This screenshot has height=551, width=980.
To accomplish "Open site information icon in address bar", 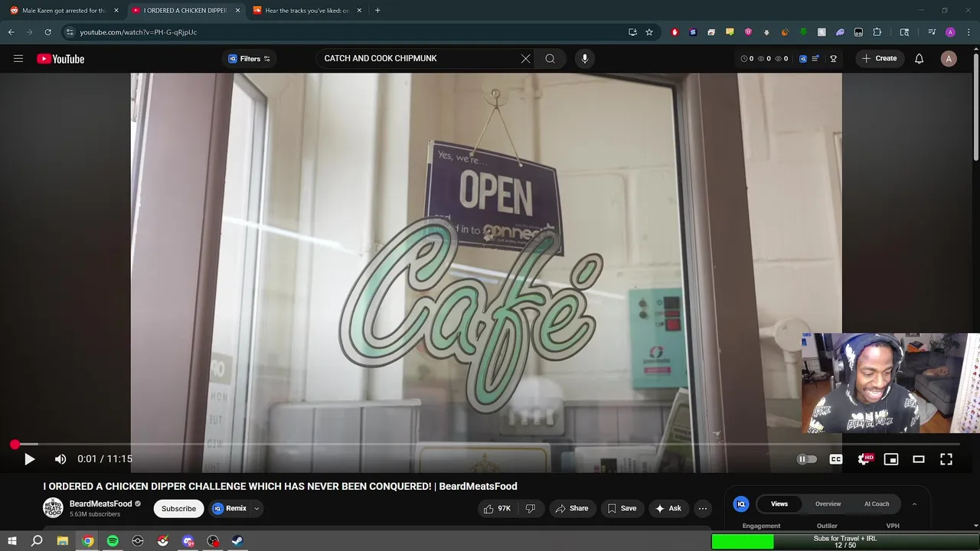I will pos(70,32).
